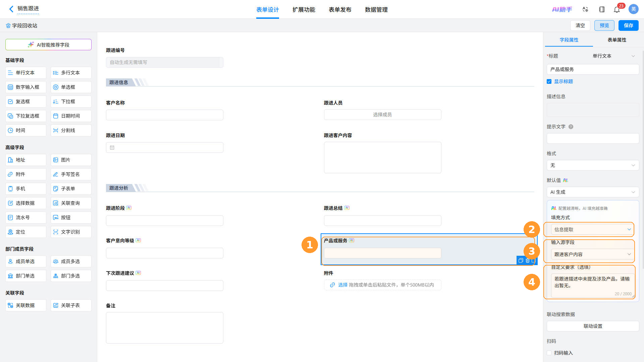The image size is (644, 362).
Task: Add a 文字识别 field
Action: (x=71, y=232)
